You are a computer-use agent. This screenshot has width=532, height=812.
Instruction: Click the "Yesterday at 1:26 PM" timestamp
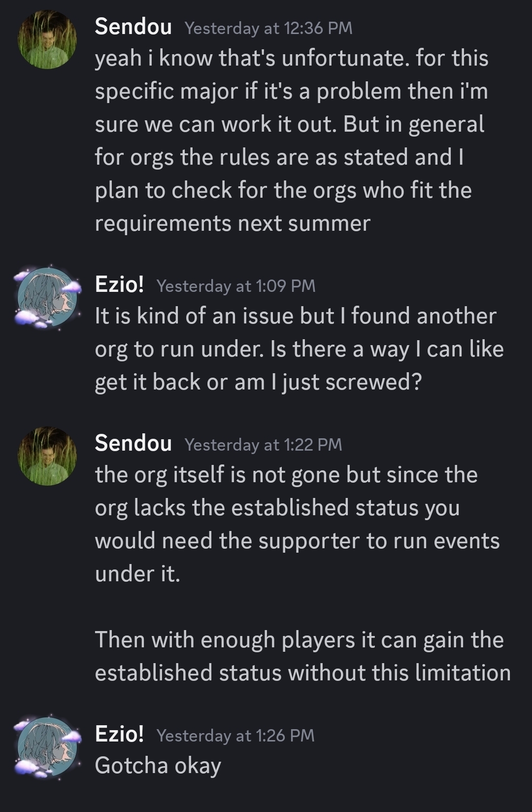(235, 736)
